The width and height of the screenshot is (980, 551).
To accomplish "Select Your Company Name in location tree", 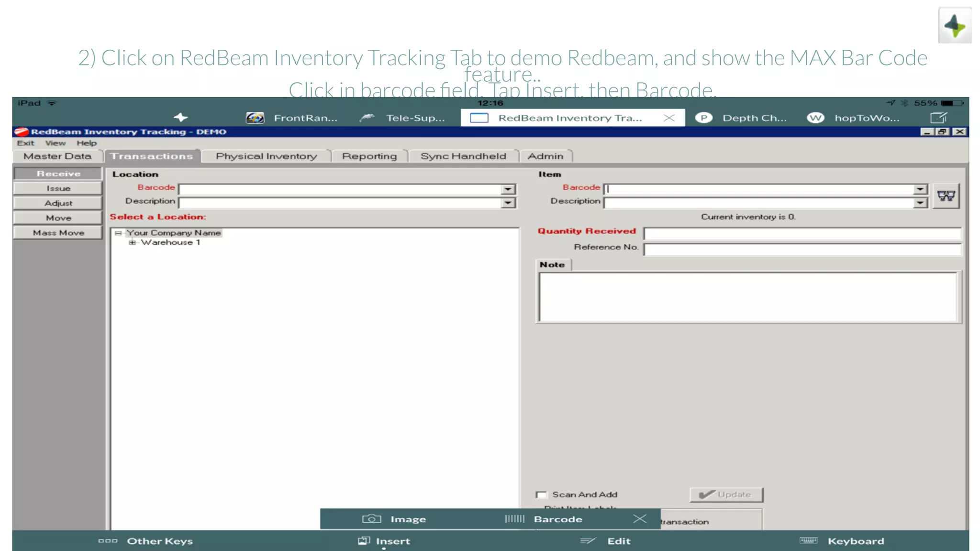I will (x=174, y=233).
